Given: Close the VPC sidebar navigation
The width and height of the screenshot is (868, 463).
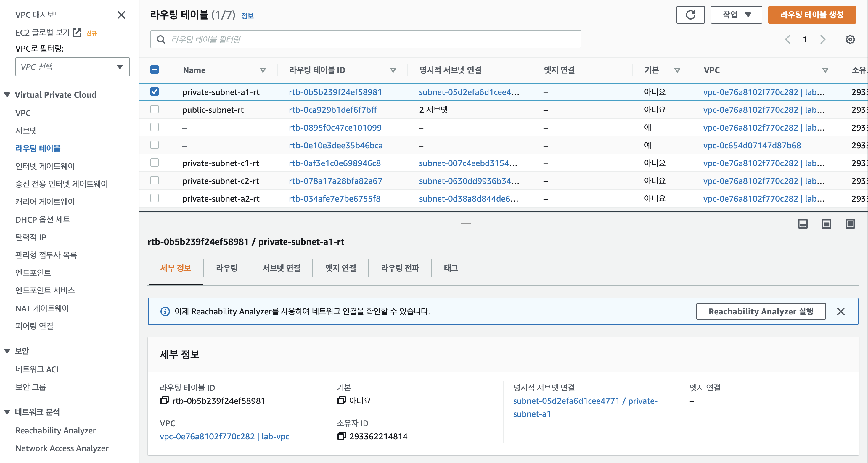Looking at the screenshot, I should (x=121, y=15).
